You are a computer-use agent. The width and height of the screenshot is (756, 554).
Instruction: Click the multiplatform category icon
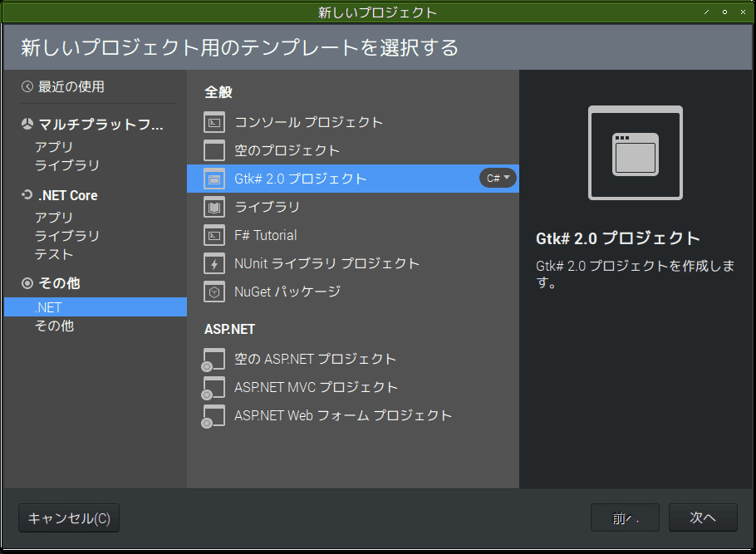pyautogui.click(x=27, y=125)
